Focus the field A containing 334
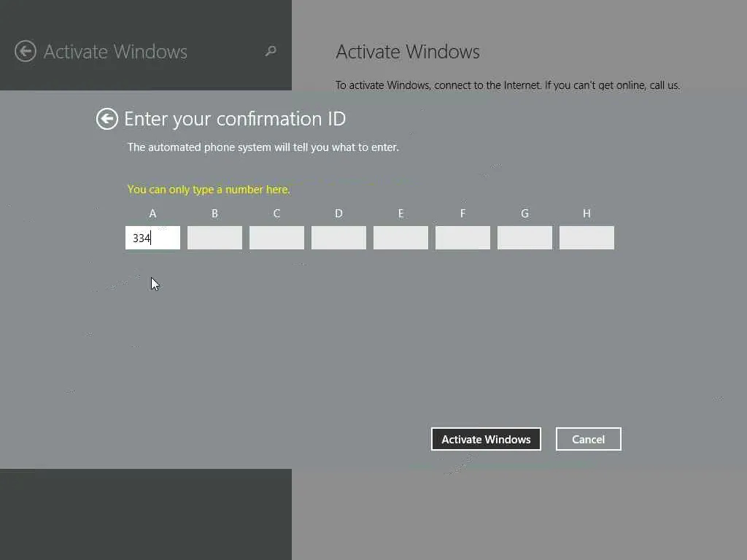The width and height of the screenshot is (747, 560). pos(153,238)
